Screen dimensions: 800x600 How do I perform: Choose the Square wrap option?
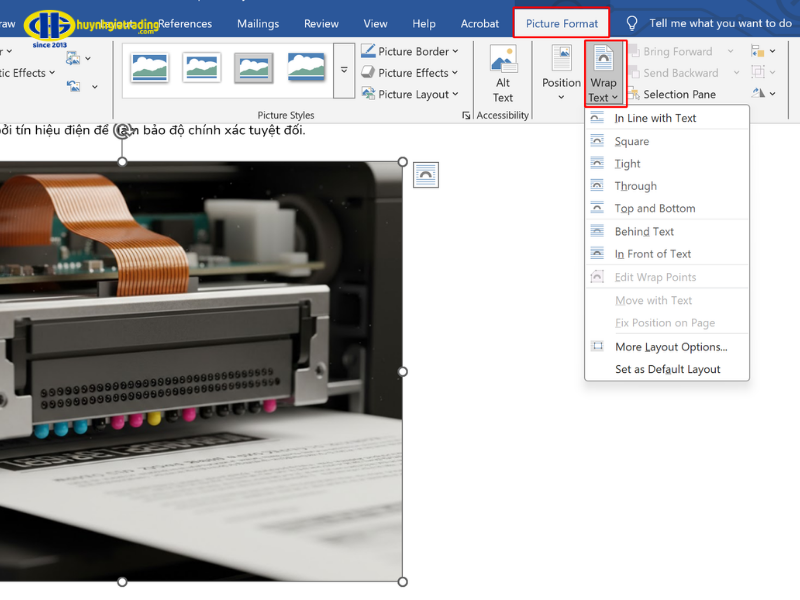click(632, 141)
